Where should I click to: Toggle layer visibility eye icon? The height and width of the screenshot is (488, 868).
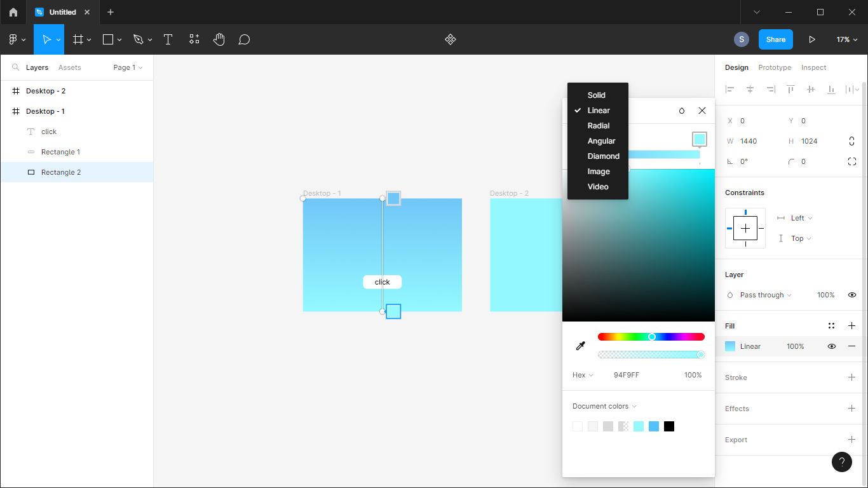point(852,295)
